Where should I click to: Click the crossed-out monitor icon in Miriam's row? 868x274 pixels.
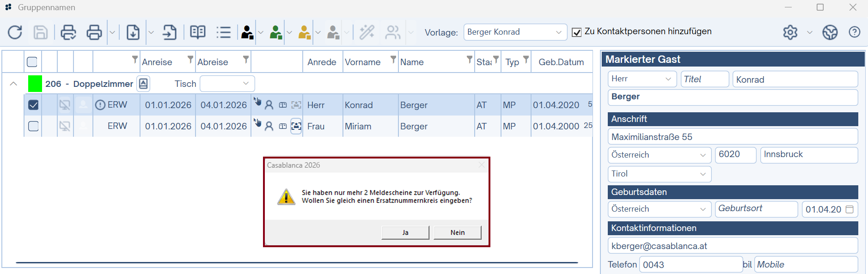pos(65,126)
